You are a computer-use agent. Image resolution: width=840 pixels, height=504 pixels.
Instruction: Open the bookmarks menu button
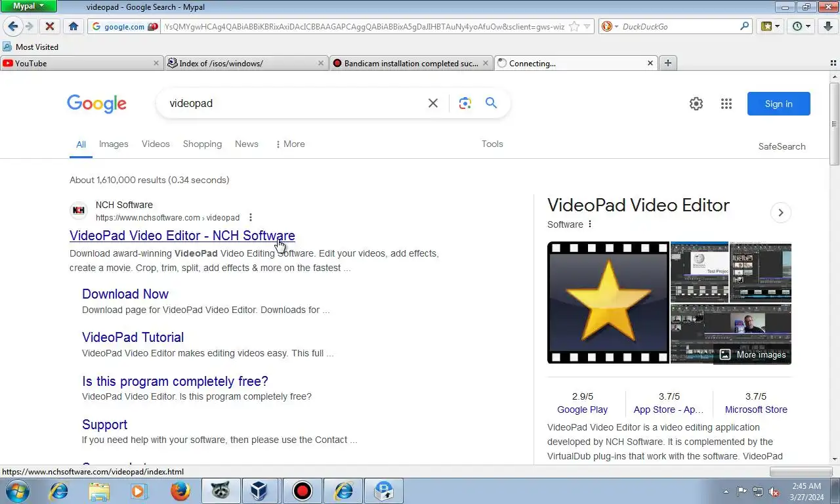[770, 26]
